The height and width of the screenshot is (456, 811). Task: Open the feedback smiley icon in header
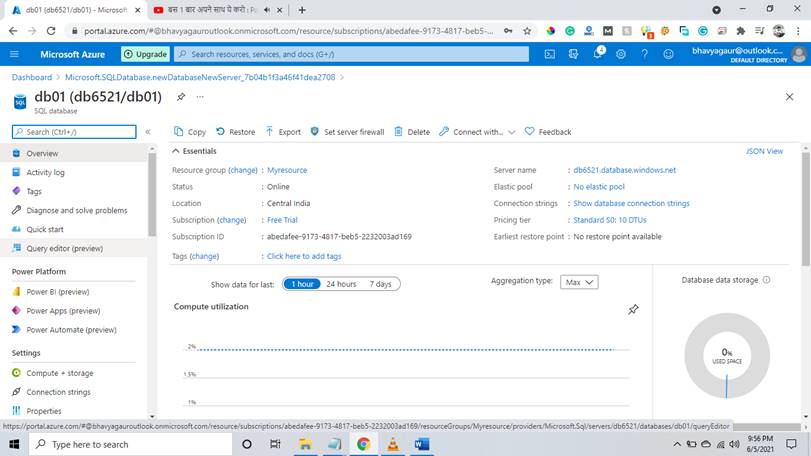click(x=668, y=54)
